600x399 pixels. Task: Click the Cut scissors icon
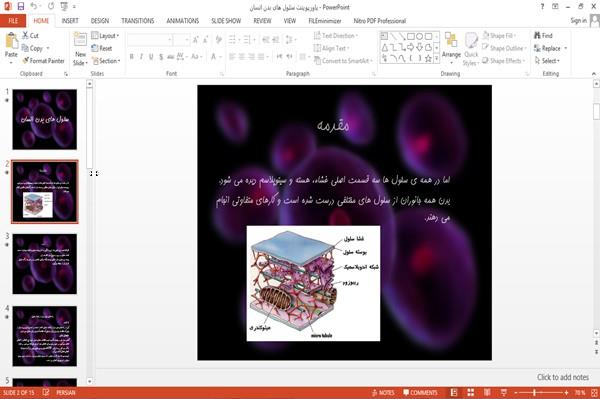pos(25,35)
